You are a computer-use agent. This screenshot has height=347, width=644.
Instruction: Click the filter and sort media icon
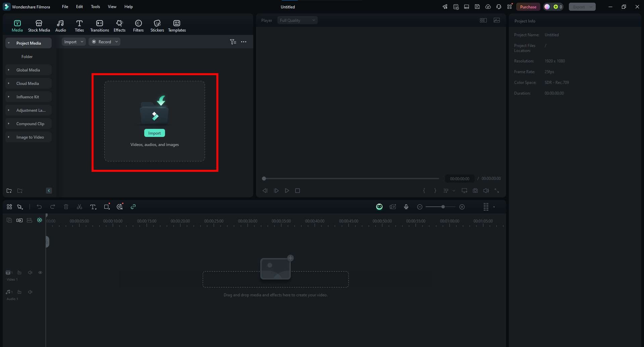[233, 42]
